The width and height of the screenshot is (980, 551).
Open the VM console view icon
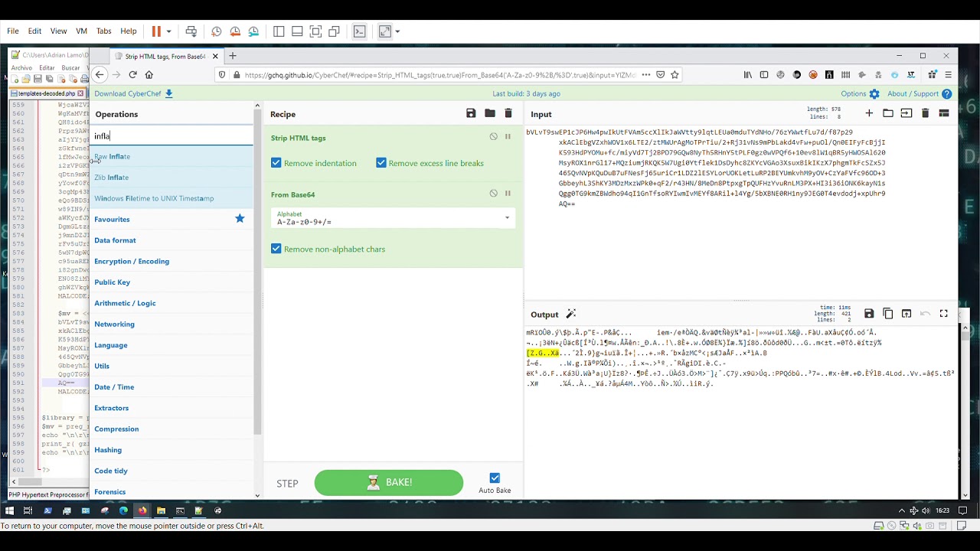359,31
